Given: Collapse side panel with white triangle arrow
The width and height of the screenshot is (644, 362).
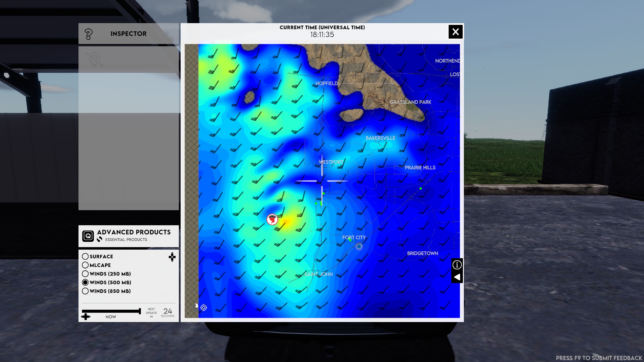Looking at the screenshot, I should point(457,277).
